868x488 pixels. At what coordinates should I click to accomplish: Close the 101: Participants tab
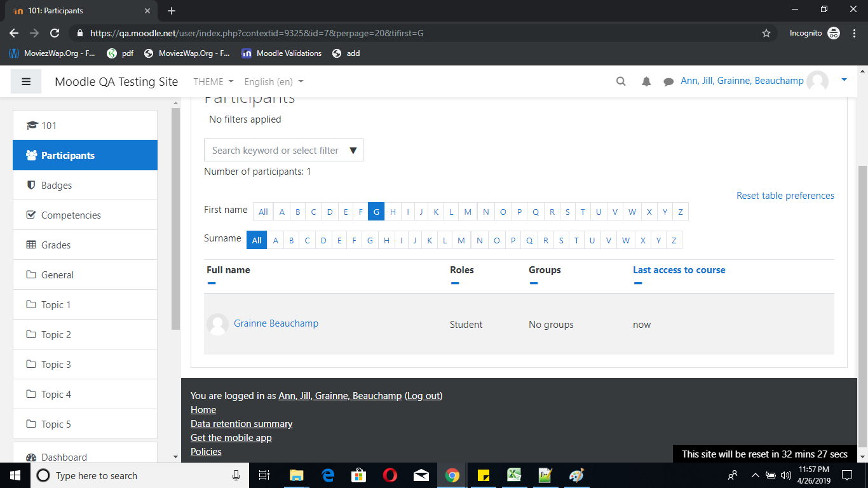[x=147, y=11]
